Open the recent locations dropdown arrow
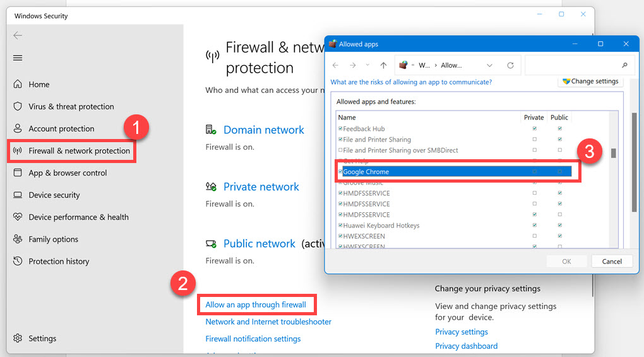644x357 pixels. coord(368,65)
